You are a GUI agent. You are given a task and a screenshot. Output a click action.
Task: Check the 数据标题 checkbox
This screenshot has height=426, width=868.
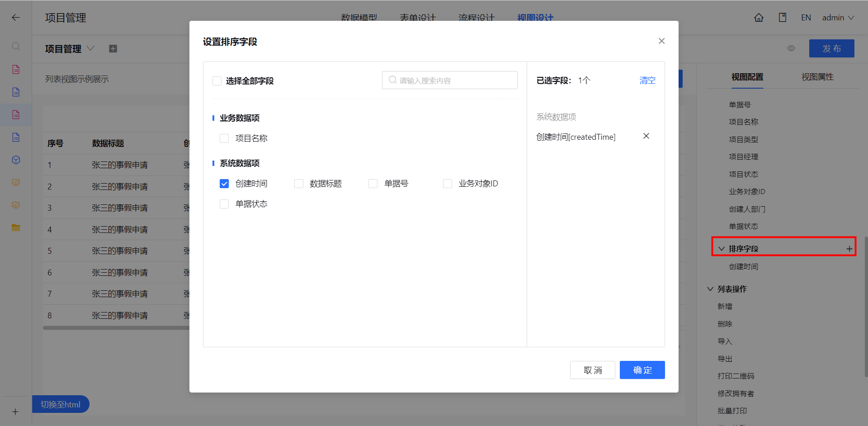[299, 184]
